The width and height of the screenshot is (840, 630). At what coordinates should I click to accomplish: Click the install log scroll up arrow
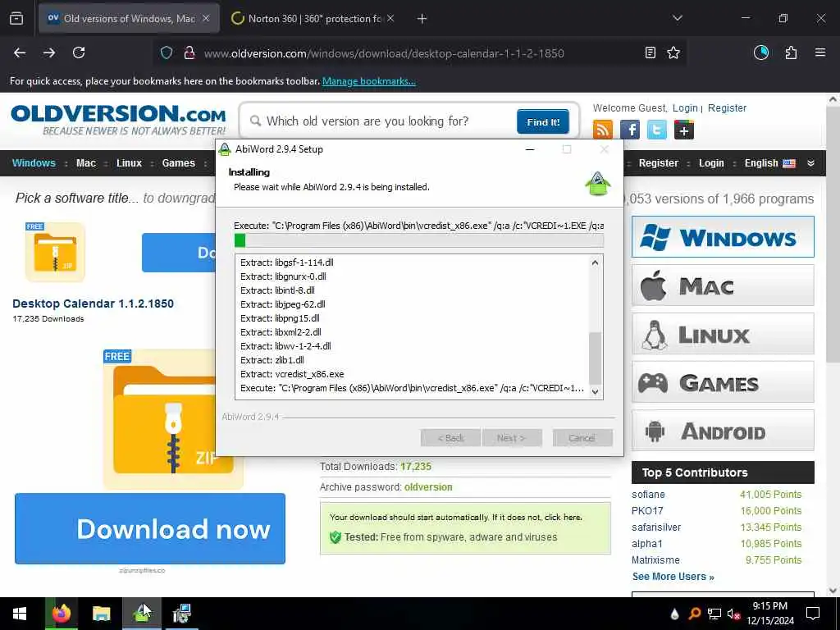[x=595, y=262]
